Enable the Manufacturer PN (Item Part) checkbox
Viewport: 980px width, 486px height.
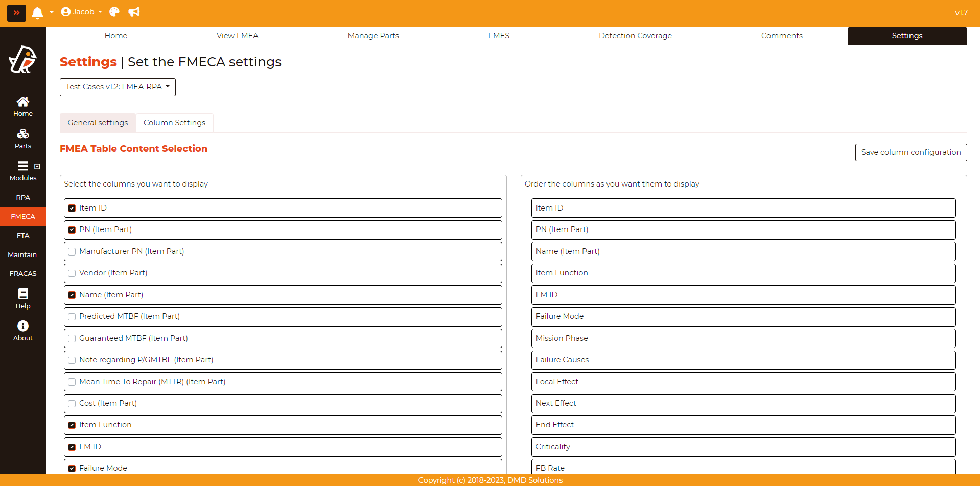[72, 252]
